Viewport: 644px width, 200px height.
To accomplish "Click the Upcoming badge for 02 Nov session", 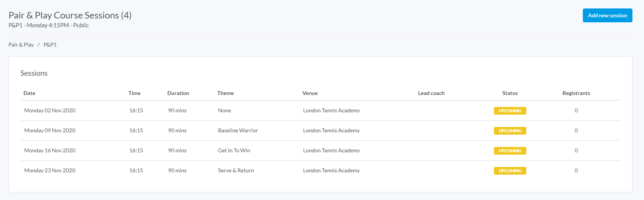I will [510, 111].
